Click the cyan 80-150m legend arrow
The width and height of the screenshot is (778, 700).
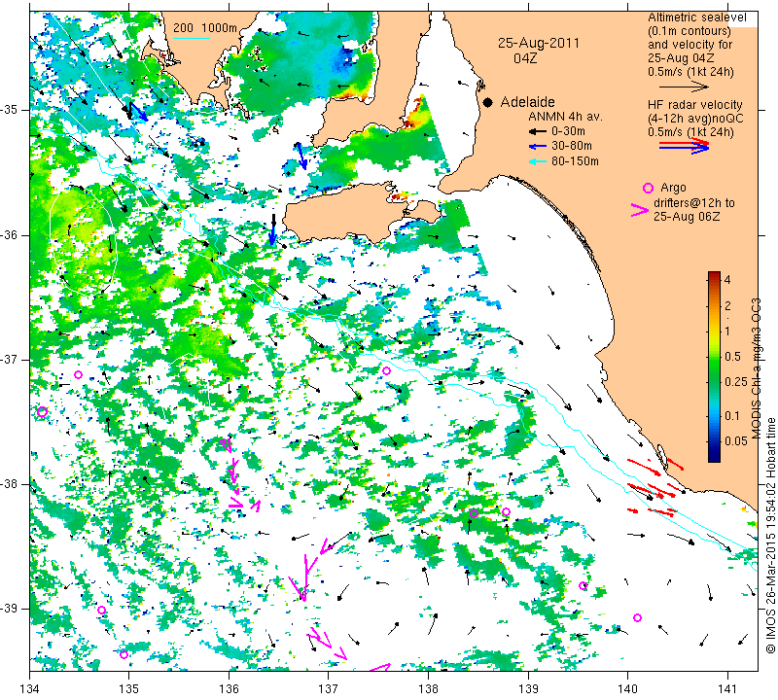tap(538, 161)
